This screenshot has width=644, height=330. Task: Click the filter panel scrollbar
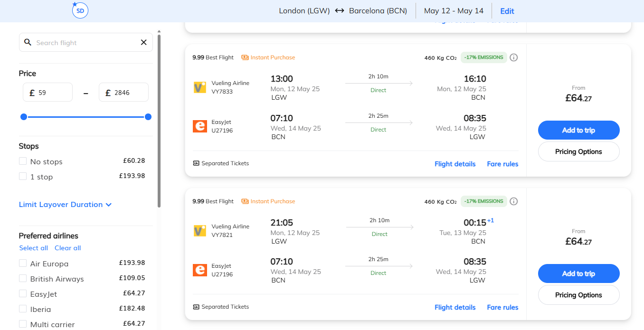pos(159,121)
